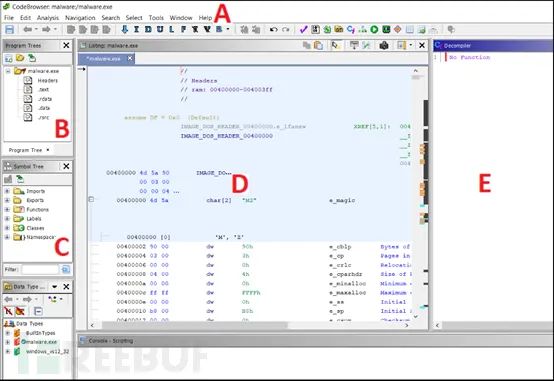
Task: Click the Undo arrow in toolbar
Action: click(x=273, y=29)
